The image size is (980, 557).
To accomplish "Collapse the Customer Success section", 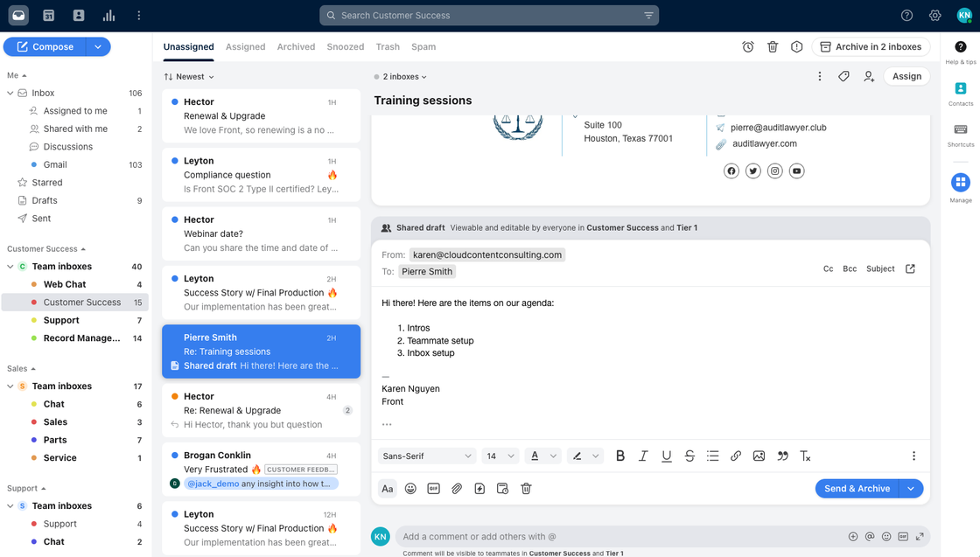I will [x=85, y=248].
